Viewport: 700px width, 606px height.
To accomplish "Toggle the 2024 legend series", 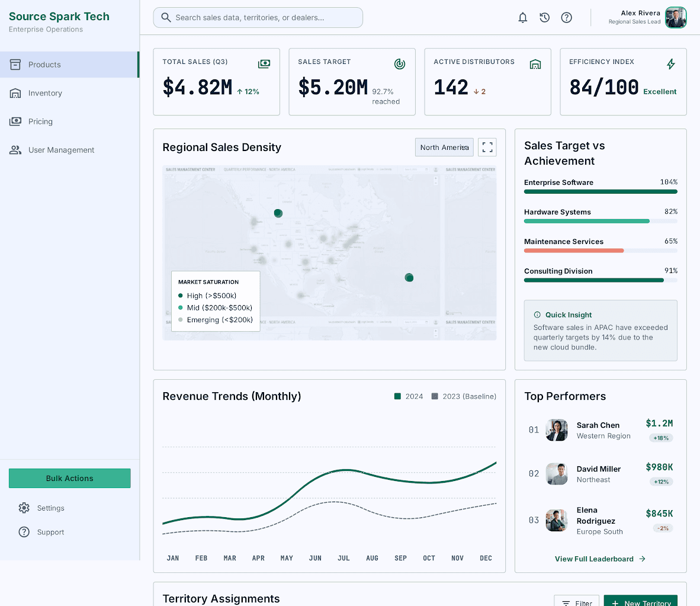I will pos(409,396).
